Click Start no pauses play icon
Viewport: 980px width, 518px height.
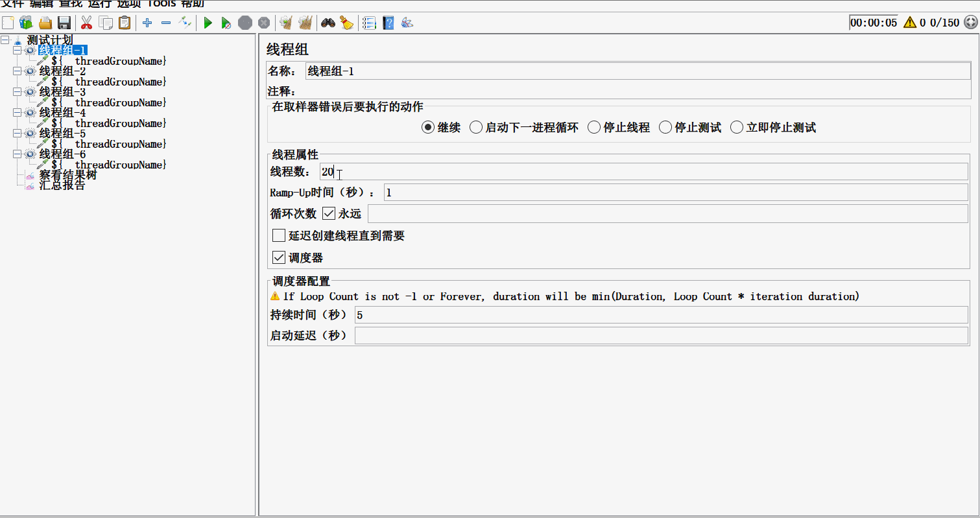tap(226, 23)
